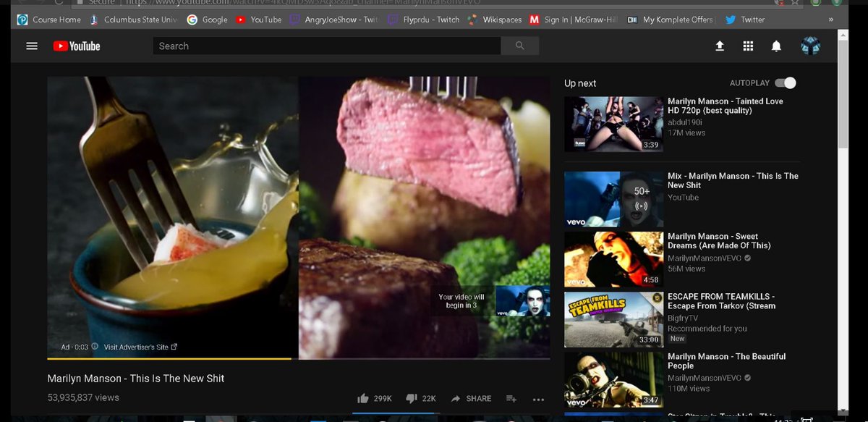The image size is (868, 422).
Task: Click the Up next heading
Action: click(580, 83)
